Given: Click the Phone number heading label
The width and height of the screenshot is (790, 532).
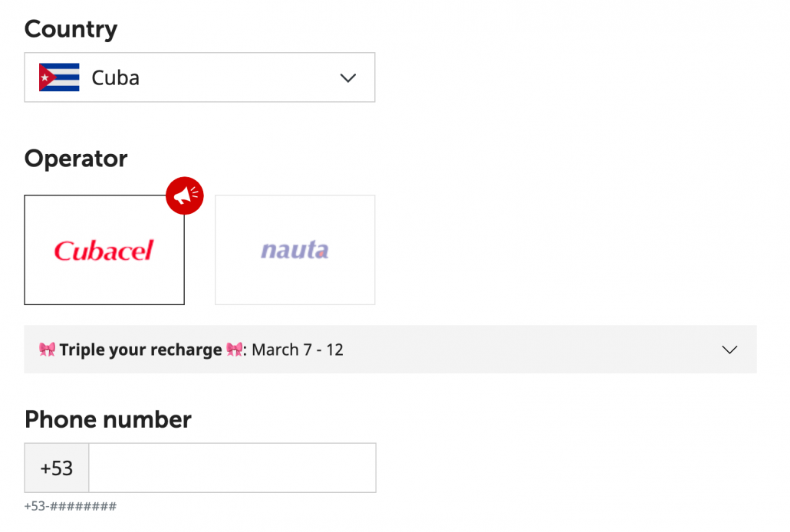Looking at the screenshot, I should point(108,419).
